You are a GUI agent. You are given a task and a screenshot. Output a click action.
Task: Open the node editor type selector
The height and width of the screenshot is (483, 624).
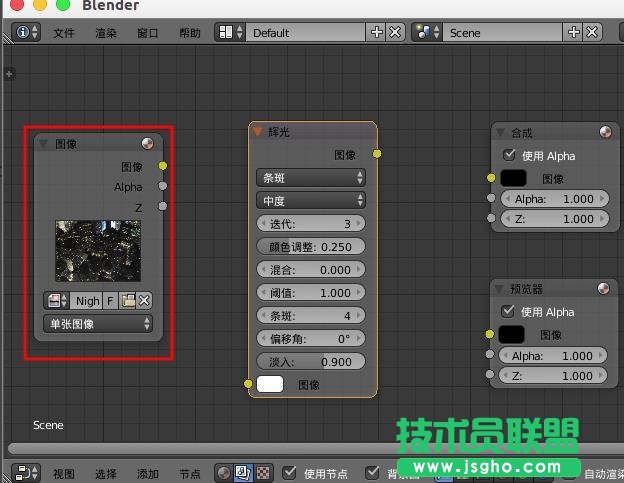[26, 473]
